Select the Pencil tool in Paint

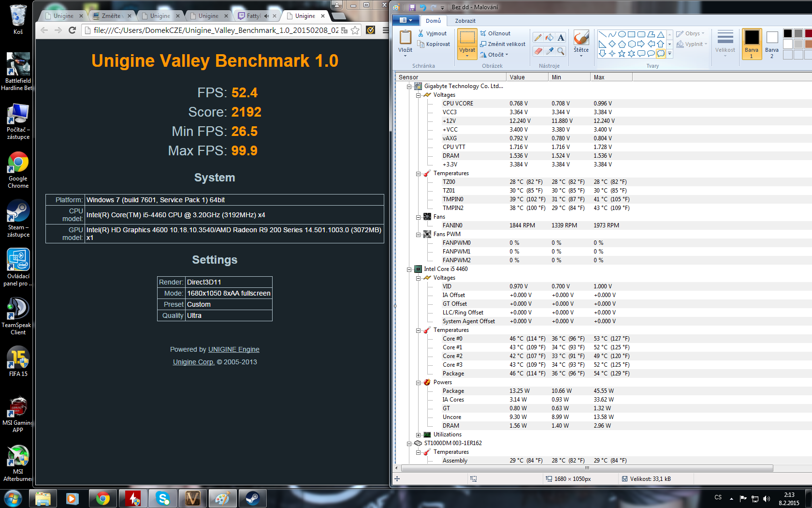pos(538,38)
